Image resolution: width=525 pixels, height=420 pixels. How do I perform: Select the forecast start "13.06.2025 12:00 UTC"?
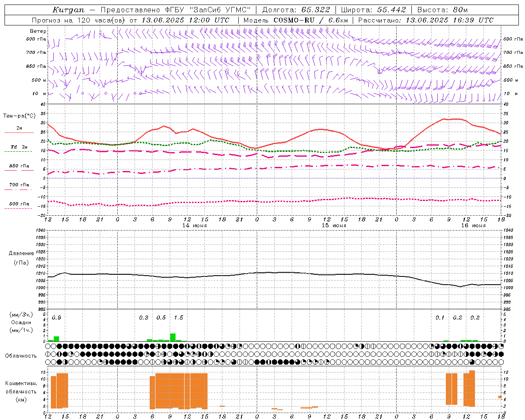click(185, 20)
